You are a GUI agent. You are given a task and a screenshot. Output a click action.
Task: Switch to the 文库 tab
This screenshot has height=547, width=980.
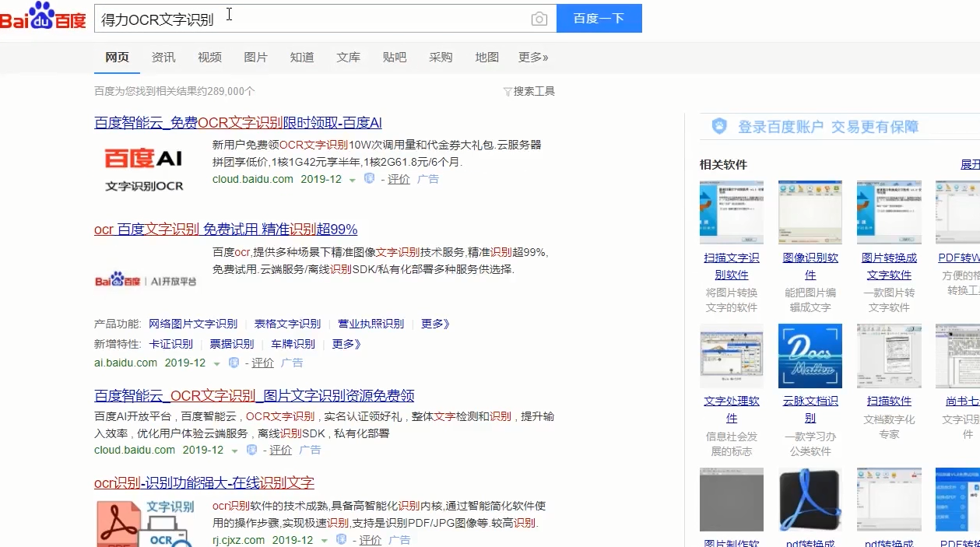click(x=348, y=58)
